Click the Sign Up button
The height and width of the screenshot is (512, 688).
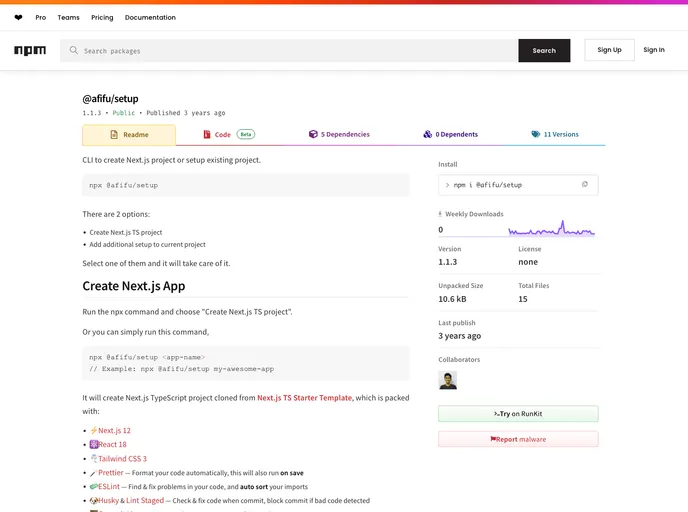click(609, 50)
